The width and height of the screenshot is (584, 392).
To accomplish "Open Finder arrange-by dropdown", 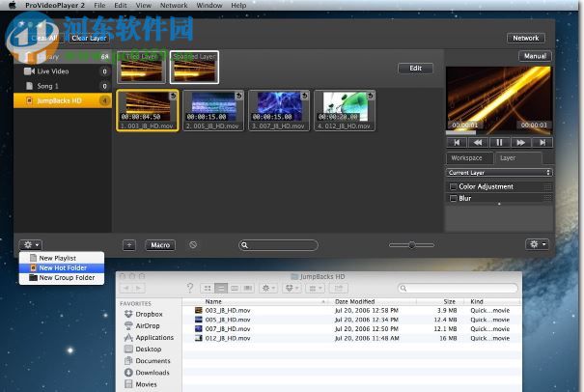I will [x=315, y=288].
